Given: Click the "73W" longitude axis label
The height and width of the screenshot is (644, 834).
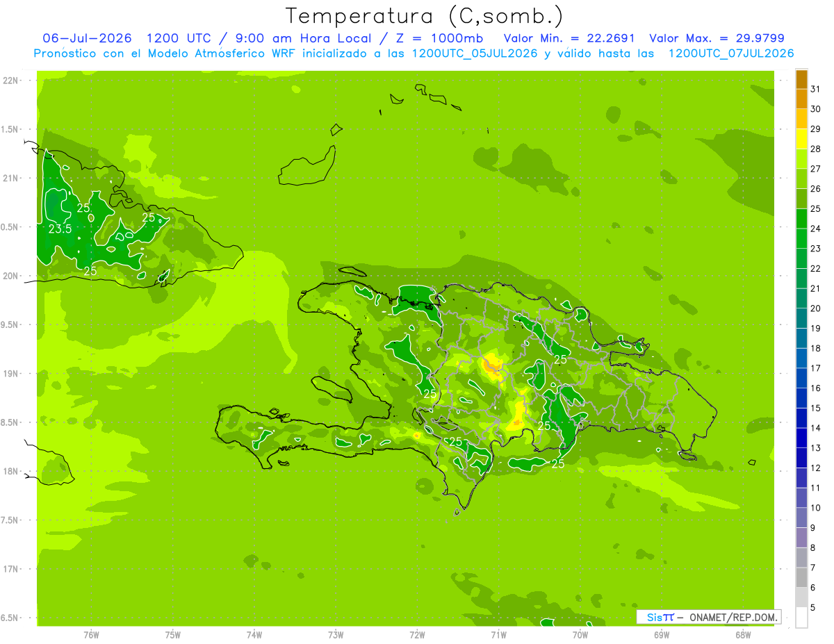Looking at the screenshot, I should click(x=336, y=635).
